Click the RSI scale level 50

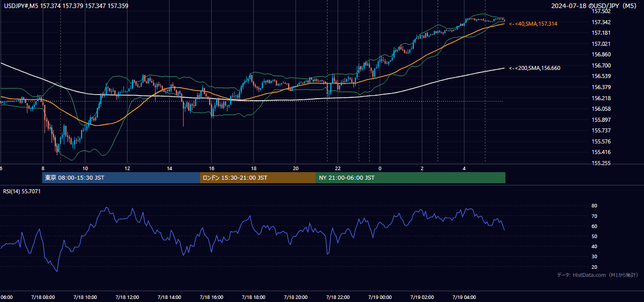coord(594,236)
